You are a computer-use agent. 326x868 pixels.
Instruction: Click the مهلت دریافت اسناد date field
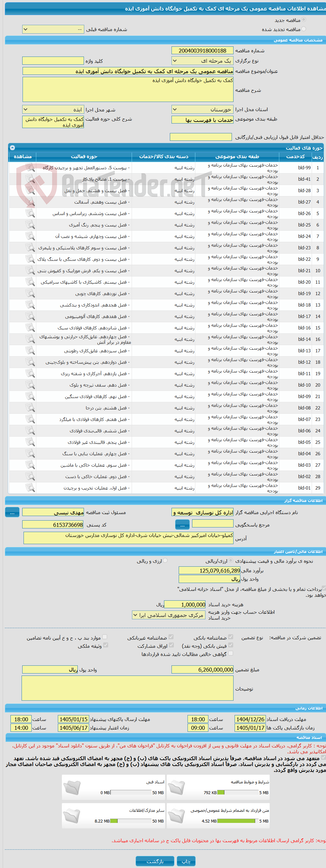[x=250, y=719]
